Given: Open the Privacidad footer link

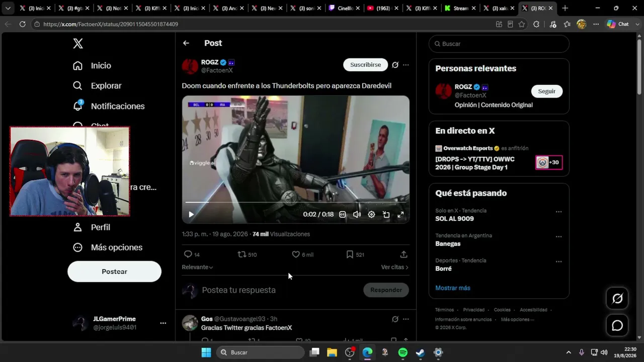Looking at the screenshot, I should pos(474,310).
